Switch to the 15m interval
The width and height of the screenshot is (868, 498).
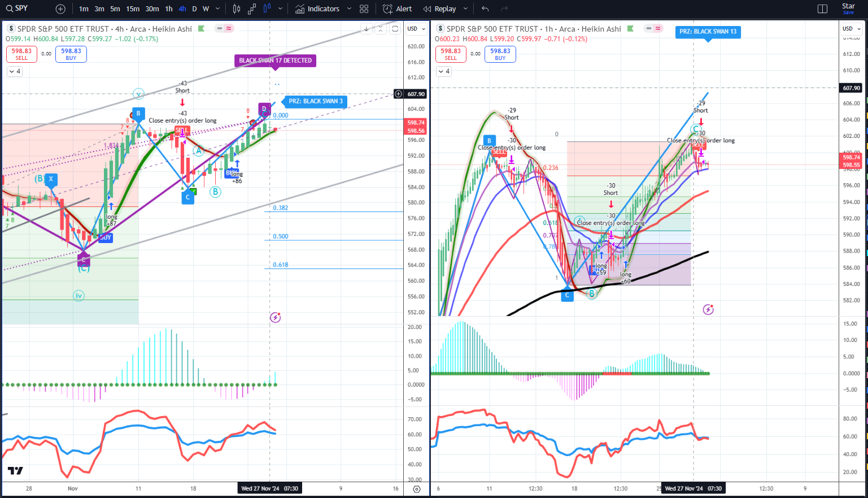(x=133, y=9)
